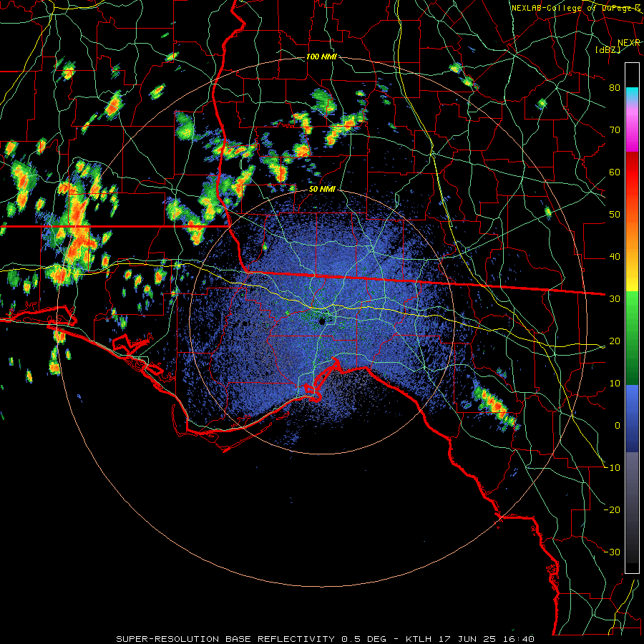Click the 80 value on the dBZ scale
Screen dimensions: 644x644
click(615, 87)
